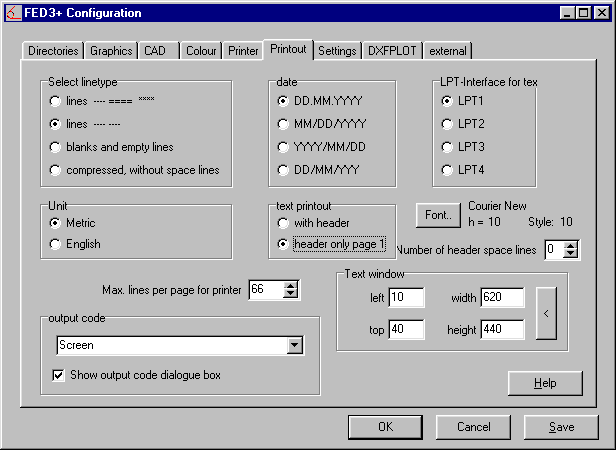Choose MM/DD/YYYY date format
Screen dimensions: 616x450
[284, 124]
